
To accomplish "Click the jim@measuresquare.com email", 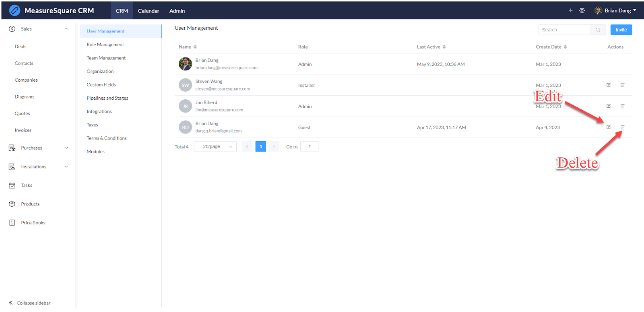I will [219, 110].
